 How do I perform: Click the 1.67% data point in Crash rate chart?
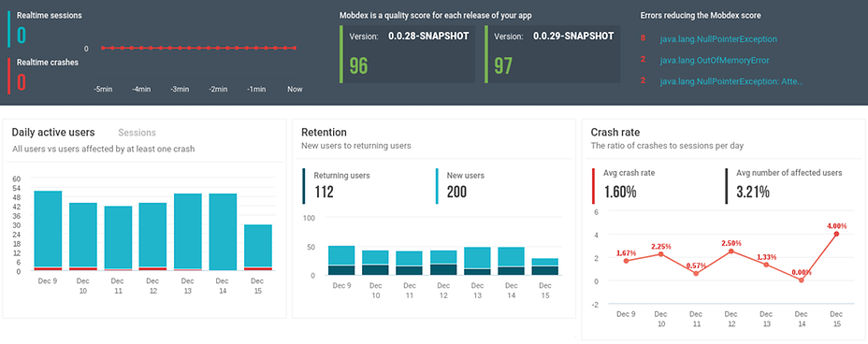(x=626, y=261)
